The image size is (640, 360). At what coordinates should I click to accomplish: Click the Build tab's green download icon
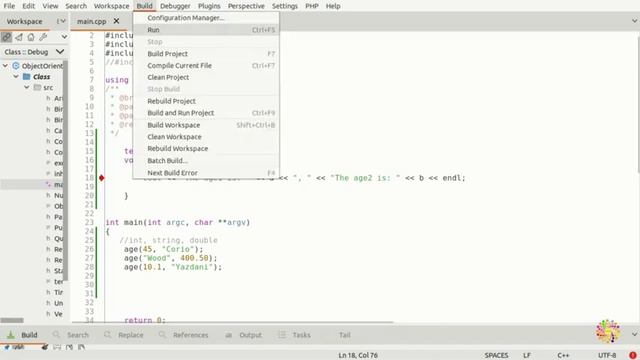click(x=11, y=335)
